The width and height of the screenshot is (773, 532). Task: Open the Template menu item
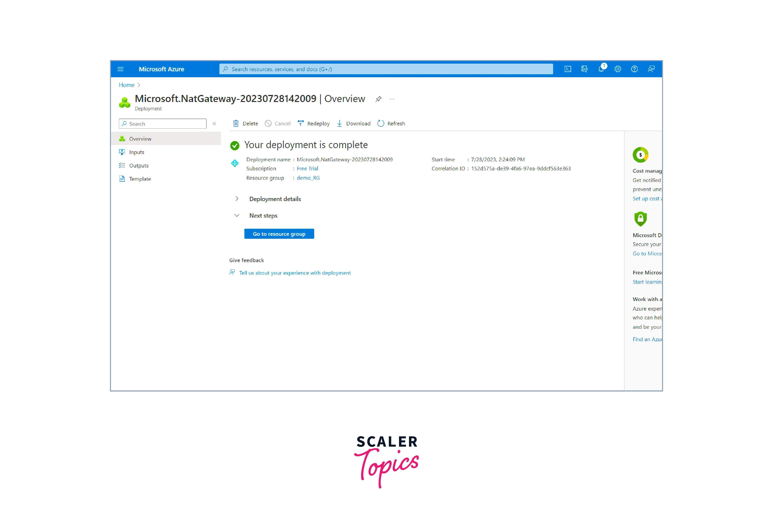click(x=140, y=179)
